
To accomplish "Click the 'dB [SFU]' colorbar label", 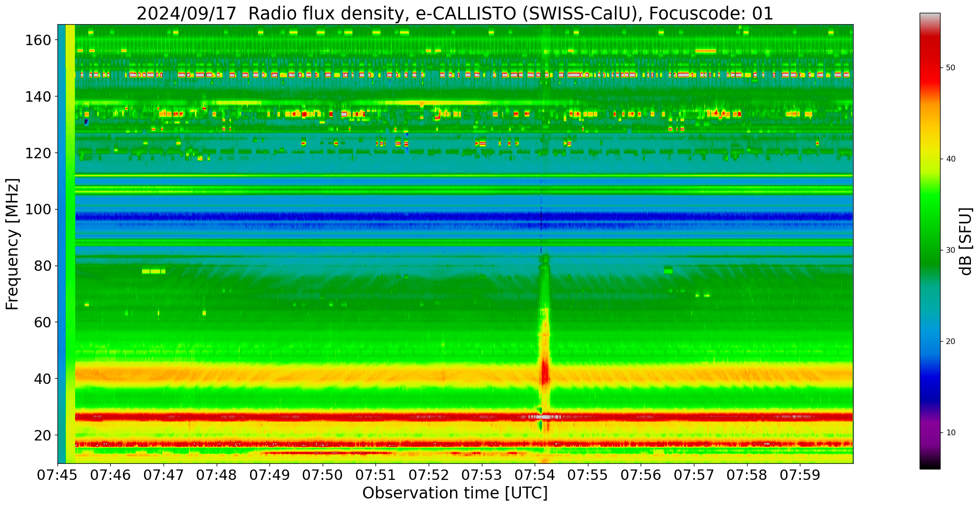I will pos(965,241).
